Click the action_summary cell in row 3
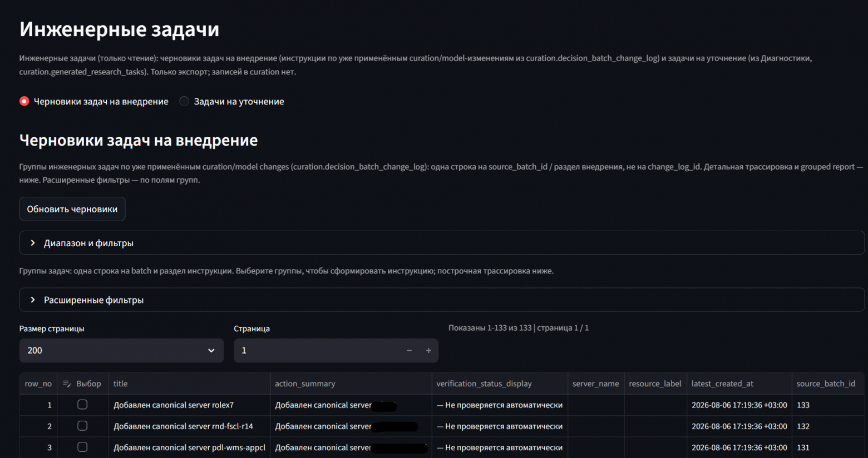The height and width of the screenshot is (458, 868). click(351, 447)
